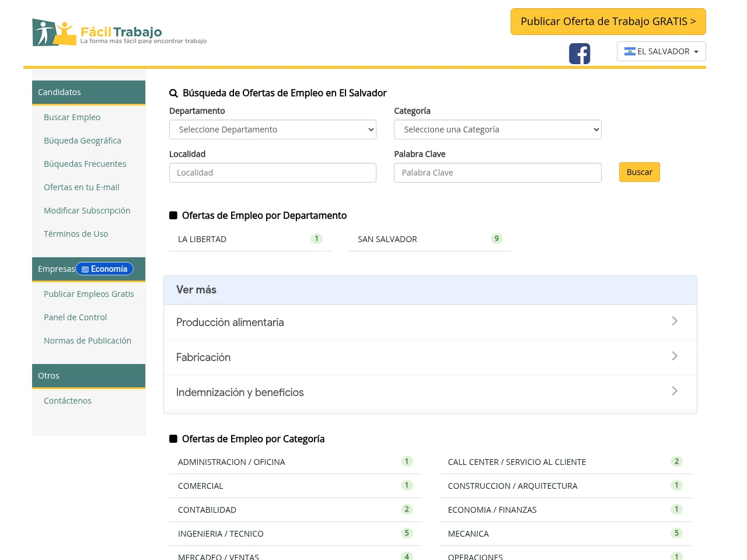747x560 pixels.
Task: Open Búqueda Geográfica menu item
Action: [x=82, y=141]
